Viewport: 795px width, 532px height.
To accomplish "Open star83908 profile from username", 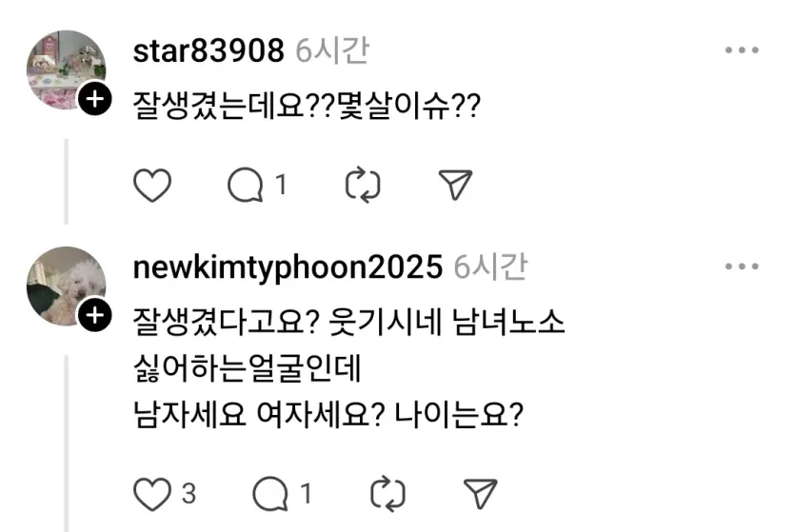I will [209, 50].
